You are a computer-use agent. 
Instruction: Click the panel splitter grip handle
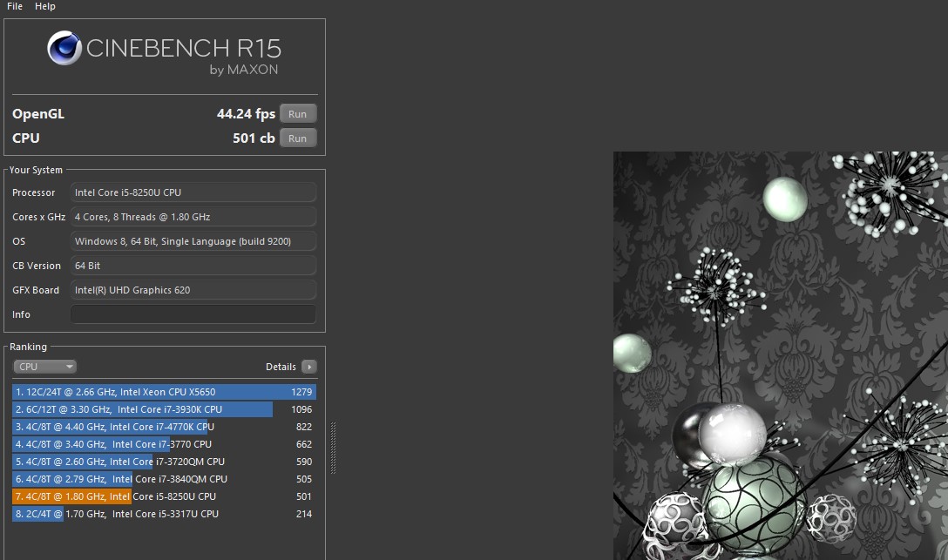[333, 448]
